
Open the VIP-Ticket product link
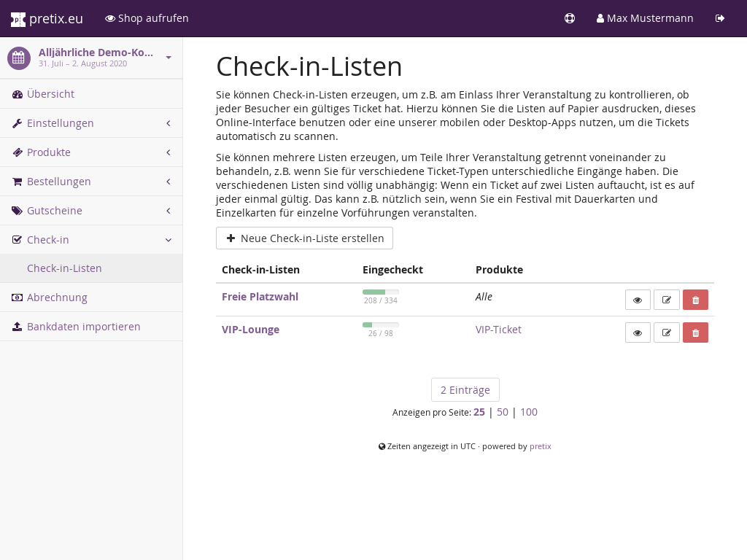(498, 330)
